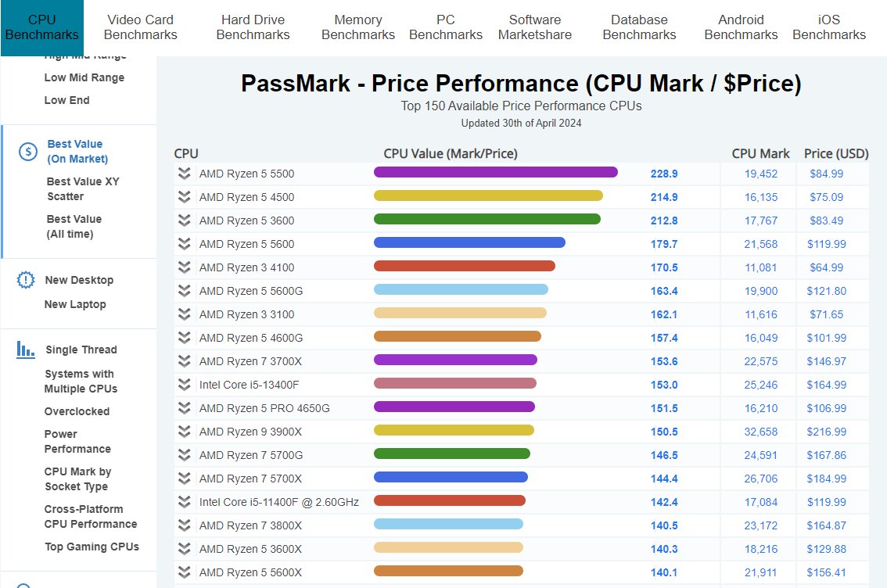The image size is (887, 588).
Task: Go to Memory Benchmarks tab
Action: click(358, 27)
